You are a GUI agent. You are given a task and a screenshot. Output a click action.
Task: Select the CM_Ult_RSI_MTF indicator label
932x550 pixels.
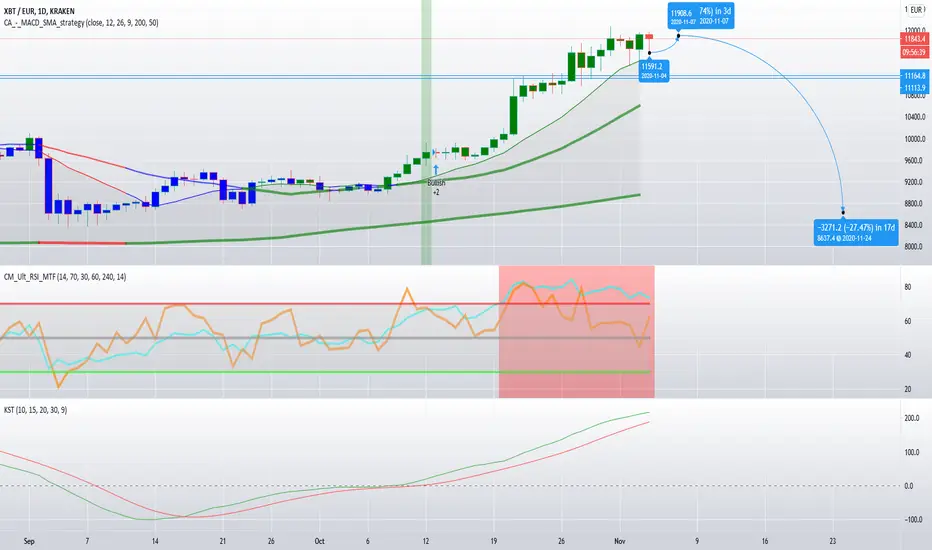[x=65, y=277]
